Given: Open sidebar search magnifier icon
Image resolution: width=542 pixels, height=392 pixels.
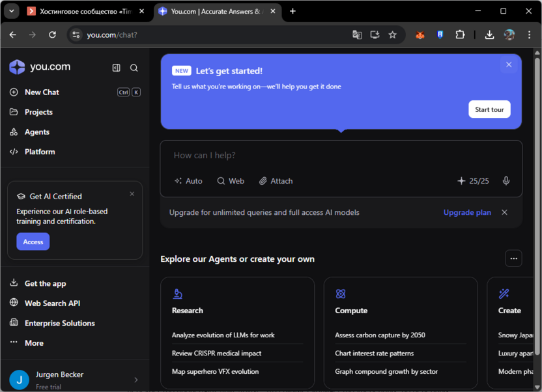Looking at the screenshot, I should pos(134,68).
